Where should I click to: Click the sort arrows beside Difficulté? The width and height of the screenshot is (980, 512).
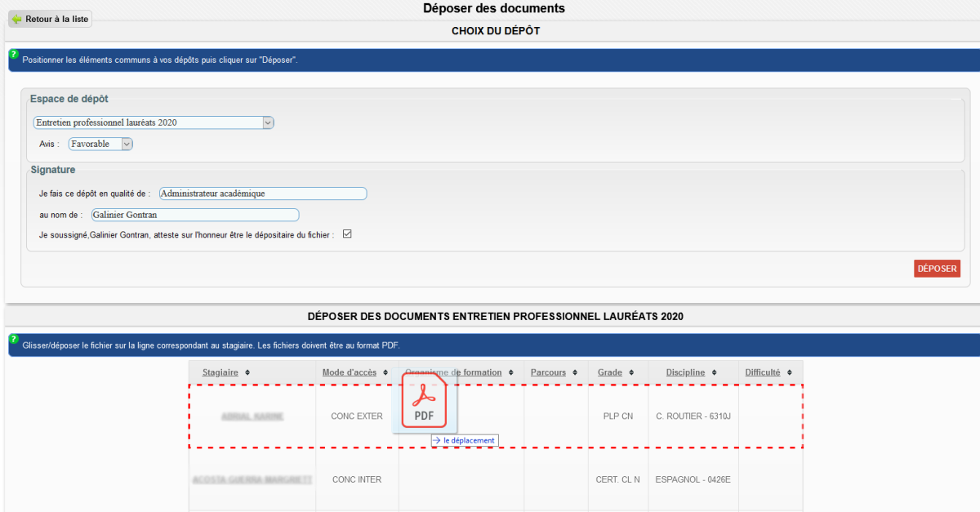[x=789, y=373]
